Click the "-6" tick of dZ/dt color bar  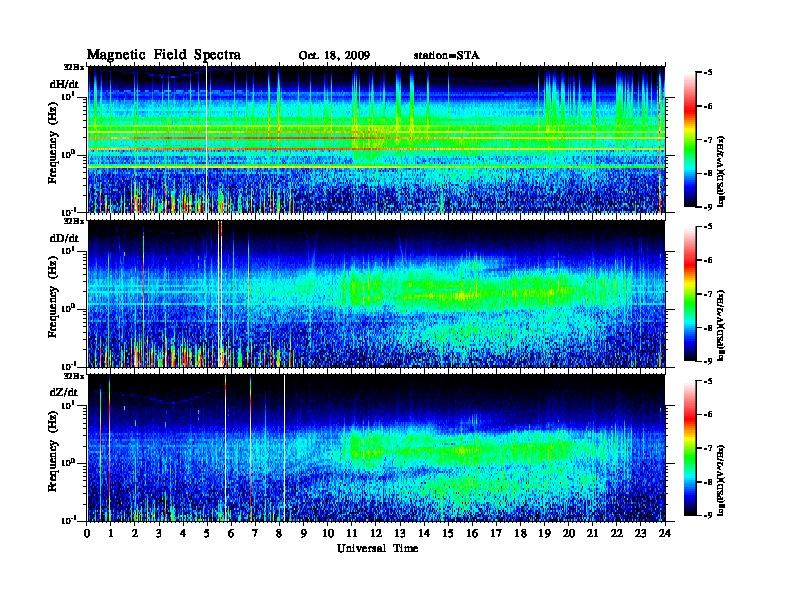click(x=707, y=414)
